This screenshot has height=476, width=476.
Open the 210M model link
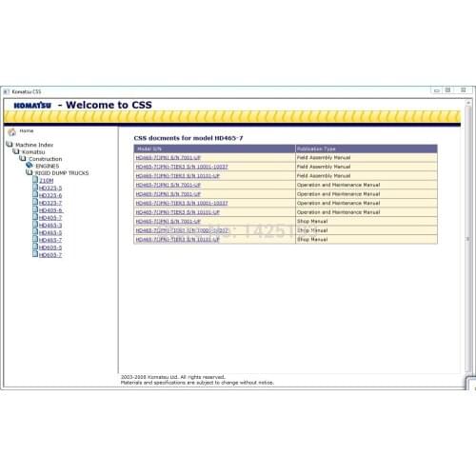point(47,181)
